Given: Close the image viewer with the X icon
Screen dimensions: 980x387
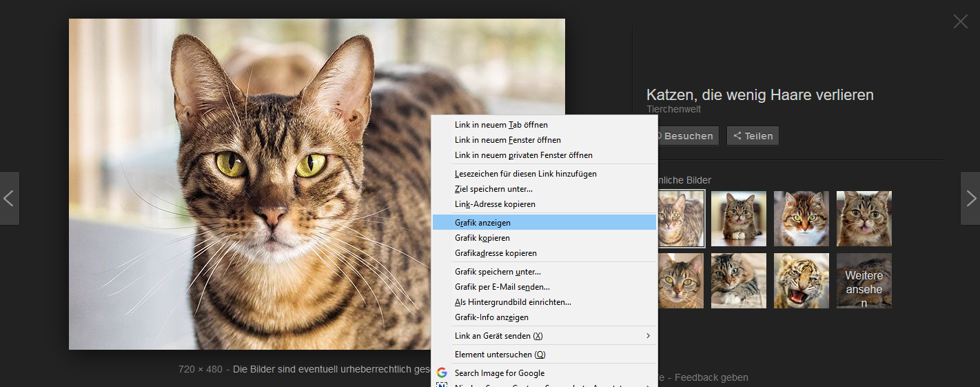Looking at the screenshot, I should tap(960, 21).
